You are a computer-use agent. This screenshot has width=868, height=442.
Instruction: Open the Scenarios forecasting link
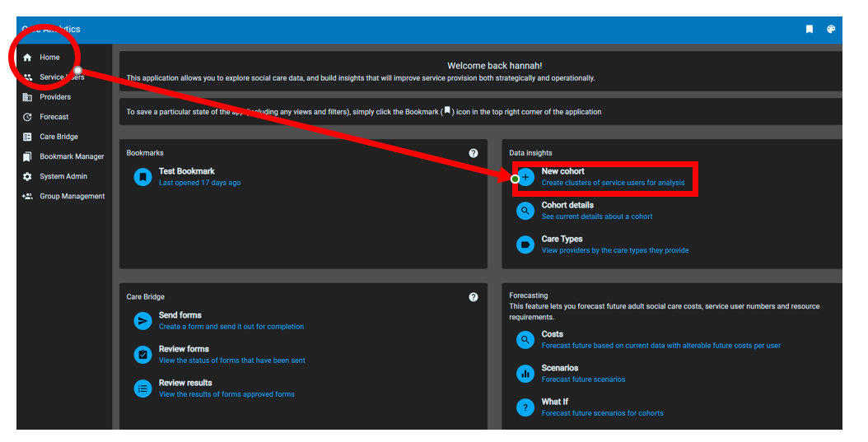point(560,368)
